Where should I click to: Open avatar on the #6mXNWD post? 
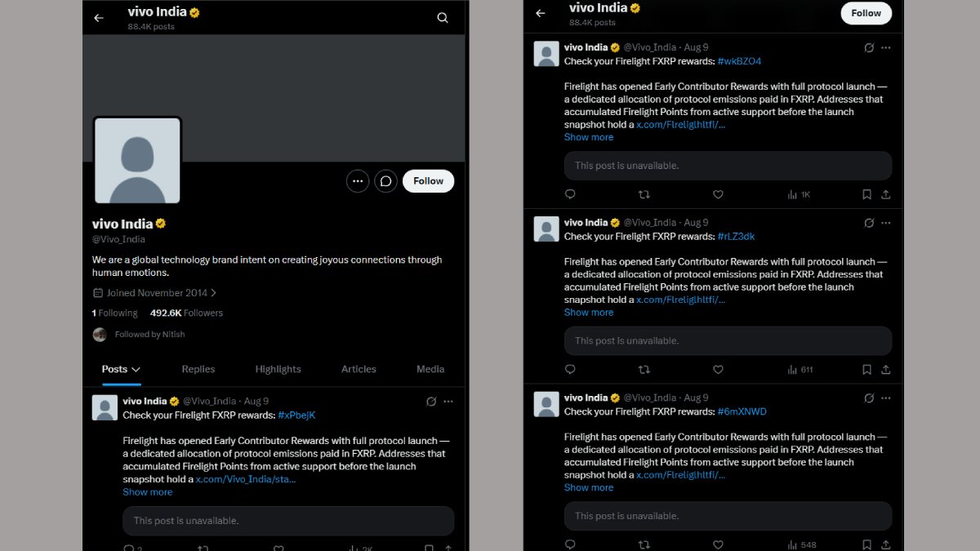[x=546, y=405]
